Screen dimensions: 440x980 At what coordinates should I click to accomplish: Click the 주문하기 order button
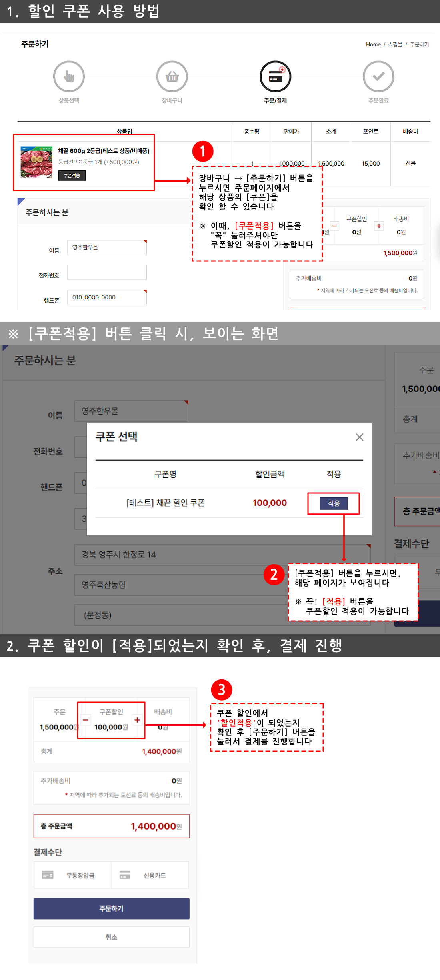tap(111, 908)
